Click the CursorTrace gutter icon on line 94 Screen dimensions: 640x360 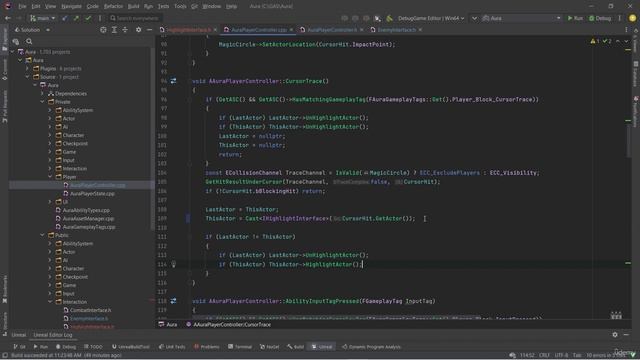tap(173, 81)
